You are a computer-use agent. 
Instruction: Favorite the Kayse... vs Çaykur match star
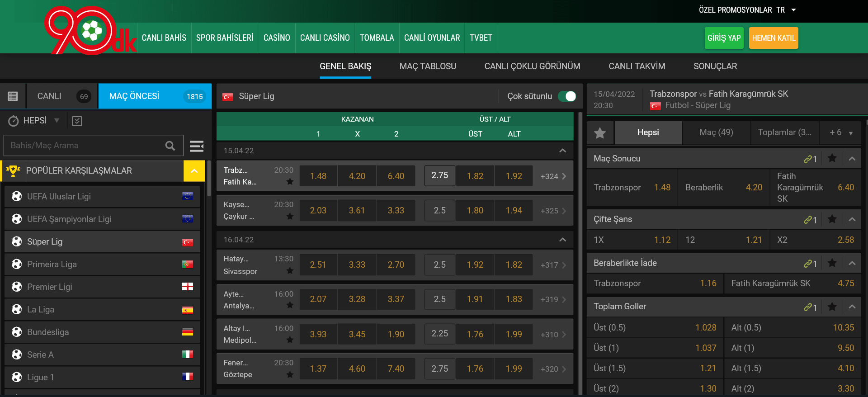pyautogui.click(x=290, y=217)
